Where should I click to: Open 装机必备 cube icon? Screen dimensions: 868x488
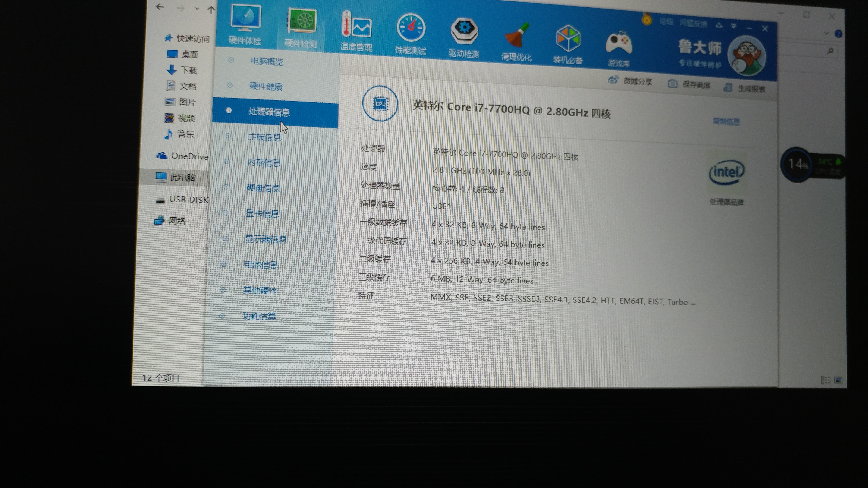coord(568,45)
